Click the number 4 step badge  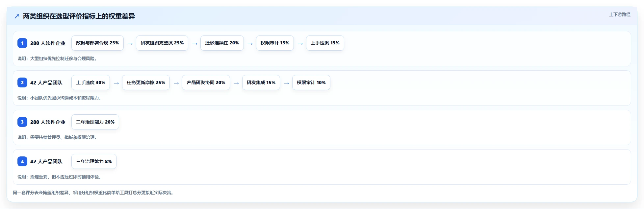22,161
